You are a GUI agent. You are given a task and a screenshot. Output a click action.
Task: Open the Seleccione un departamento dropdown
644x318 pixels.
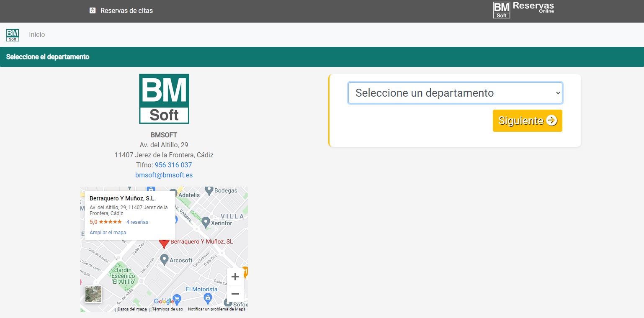(x=455, y=93)
